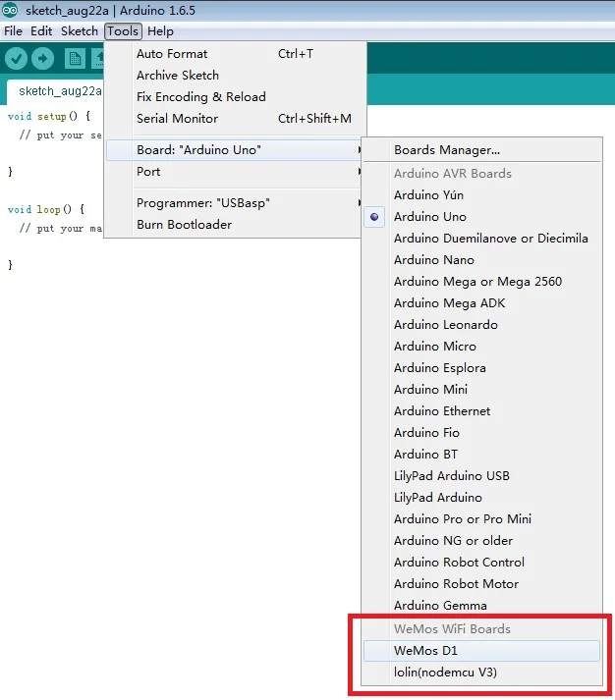Click the New sketch toolbar icon
Viewport: 615px width, 700px height.
[75, 59]
